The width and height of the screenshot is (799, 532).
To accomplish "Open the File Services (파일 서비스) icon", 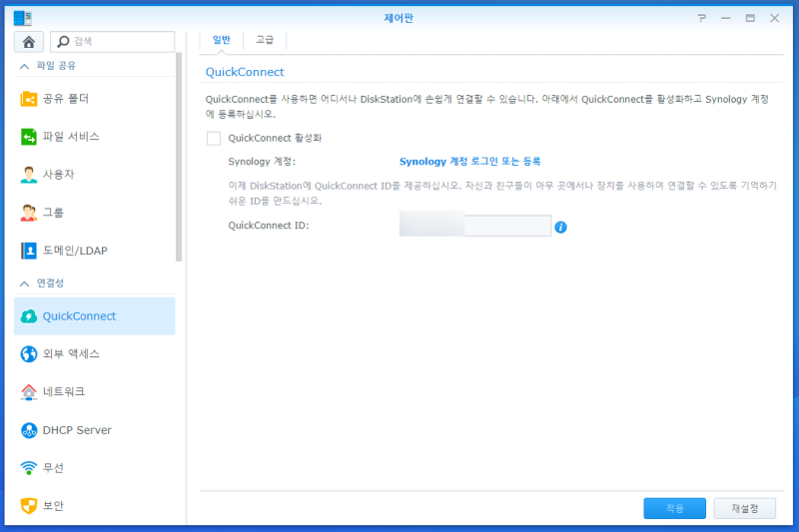I will tap(29, 137).
